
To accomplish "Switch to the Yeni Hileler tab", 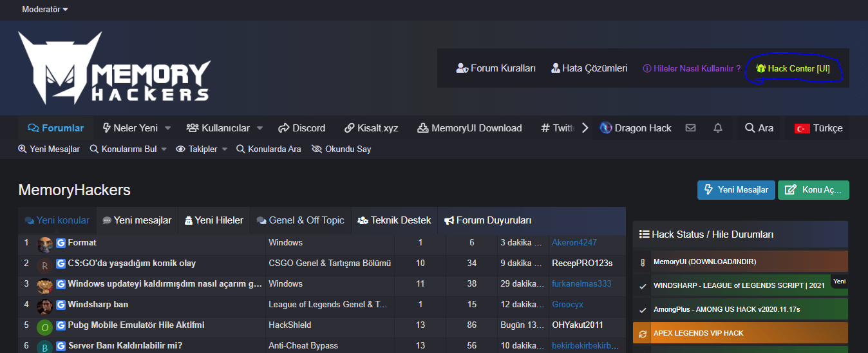I will coord(214,220).
